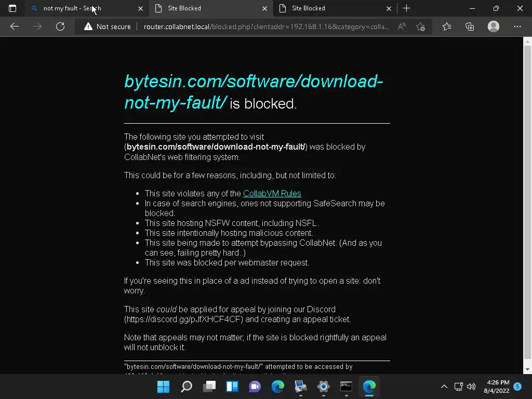Refresh the current page

click(60, 26)
